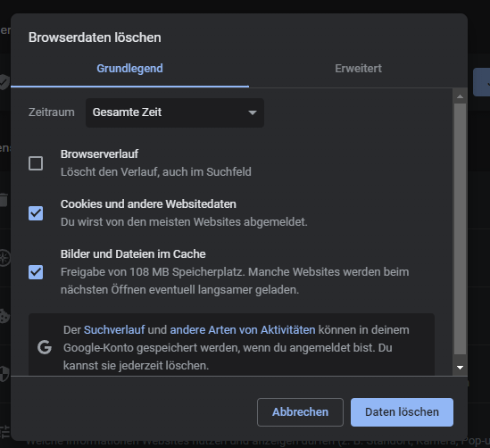Click the sliders settings icon bottom left
This screenshot has width=490, height=448.
pos(5,432)
